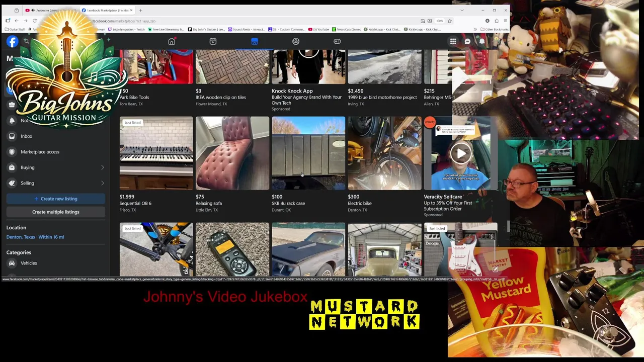Image resolution: width=644 pixels, height=362 pixels.
Task: Open Marketplace access link
Action: click(40, 152)
